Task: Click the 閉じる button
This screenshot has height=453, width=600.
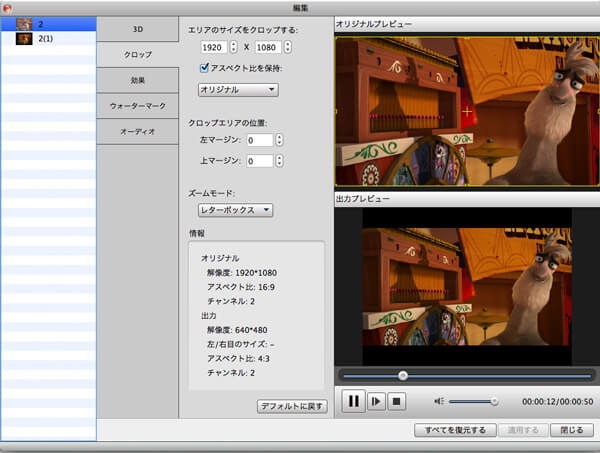Action: [x=572, y=430]
